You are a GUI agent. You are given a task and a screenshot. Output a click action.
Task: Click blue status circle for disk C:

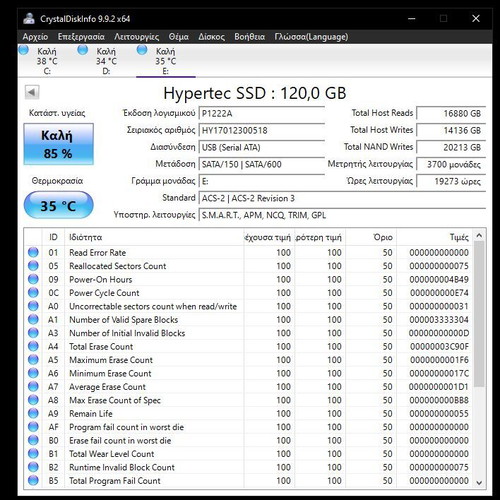tap(24, 50)
